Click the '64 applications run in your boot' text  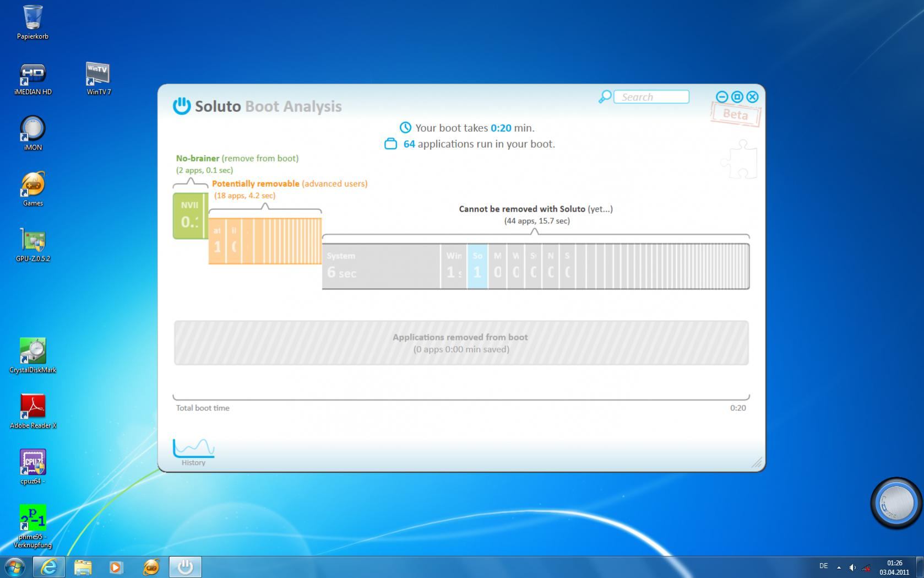click(x=479, y=144)
